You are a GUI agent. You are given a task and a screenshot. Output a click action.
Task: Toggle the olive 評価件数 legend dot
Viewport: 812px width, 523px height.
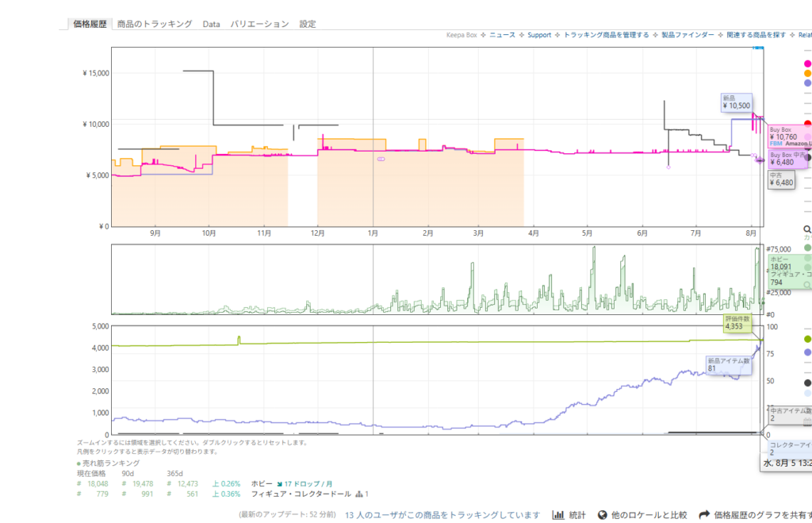807,339
